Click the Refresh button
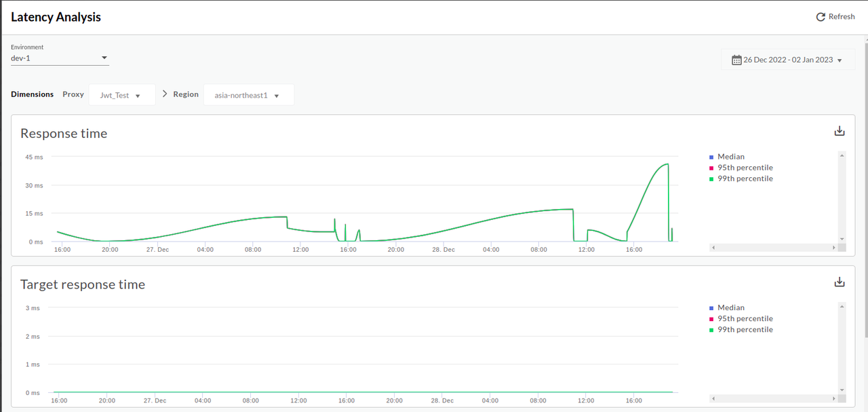868x412 pixels. click(x=835, y=17)
